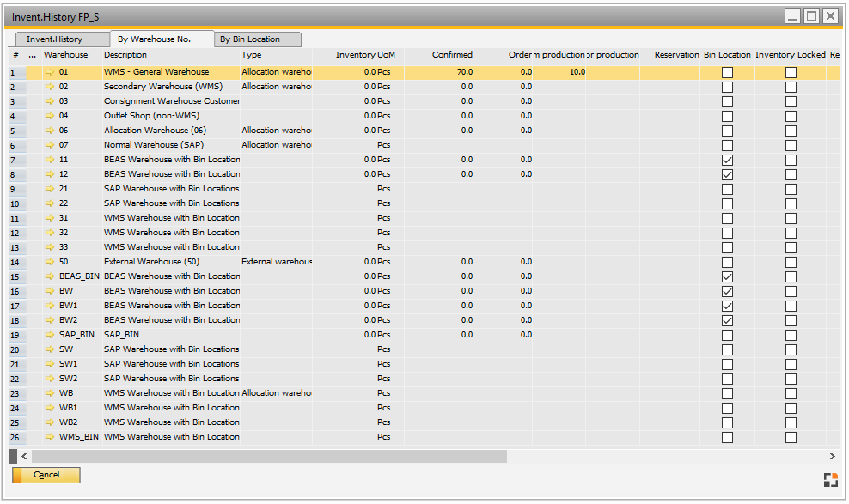Switch to the Invent.History tab
The width and height of the screenshot is (849, 504).
(55, 39)
